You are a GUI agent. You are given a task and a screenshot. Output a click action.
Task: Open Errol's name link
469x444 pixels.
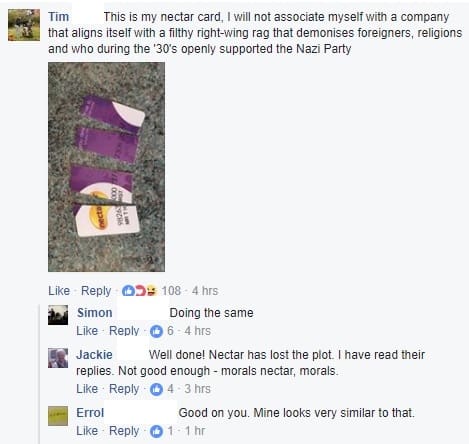tap(90, 413)
